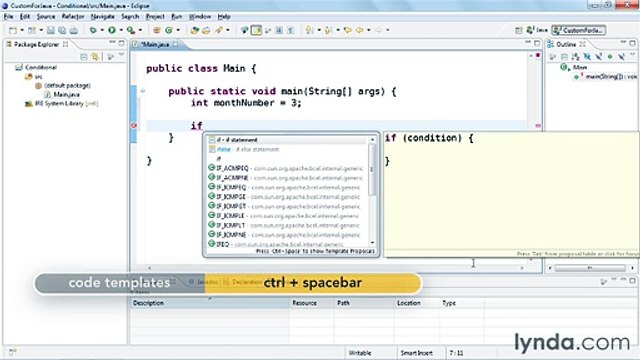Viewport: 640px width, 360px height.
Task: Choose the 'if - if statement' proposal
Action: [x=287, y=140]
